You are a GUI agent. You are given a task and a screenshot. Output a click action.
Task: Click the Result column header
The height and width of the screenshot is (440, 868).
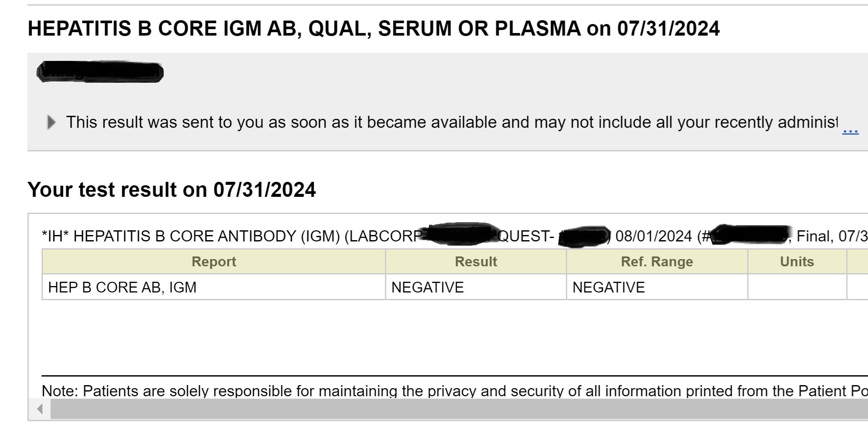[x=476, y=262]
